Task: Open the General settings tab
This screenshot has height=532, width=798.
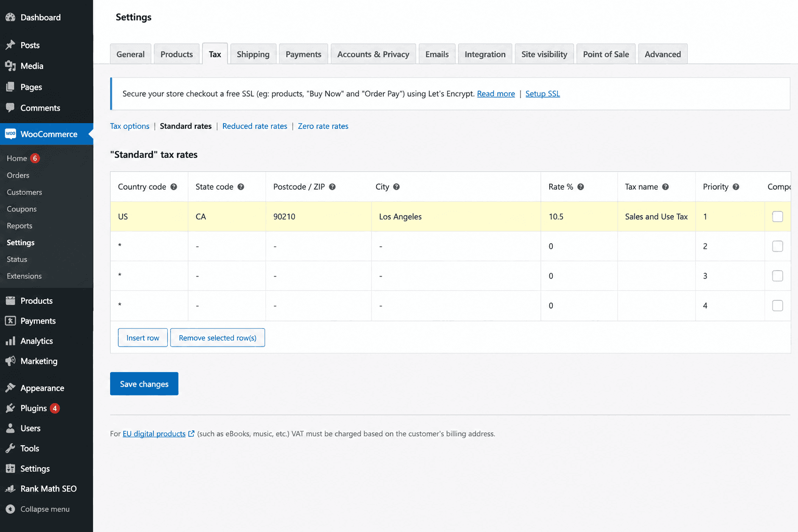Action: click(130, 54)
